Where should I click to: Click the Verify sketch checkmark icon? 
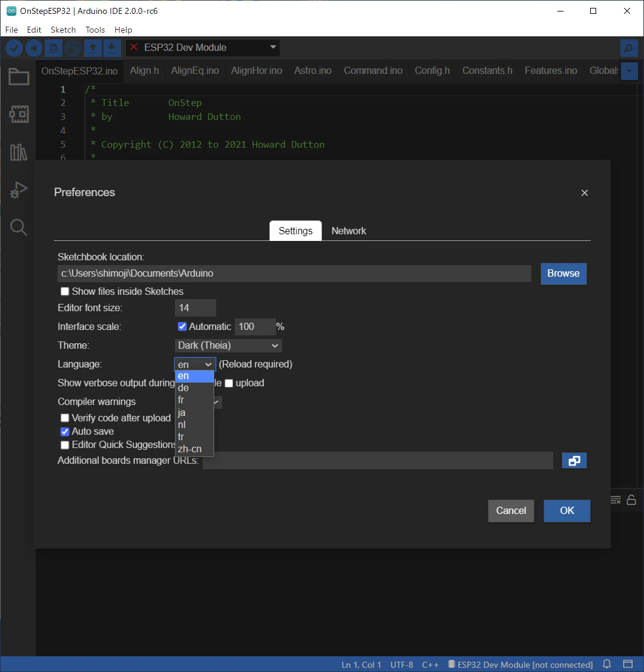(x=14, y=48)
